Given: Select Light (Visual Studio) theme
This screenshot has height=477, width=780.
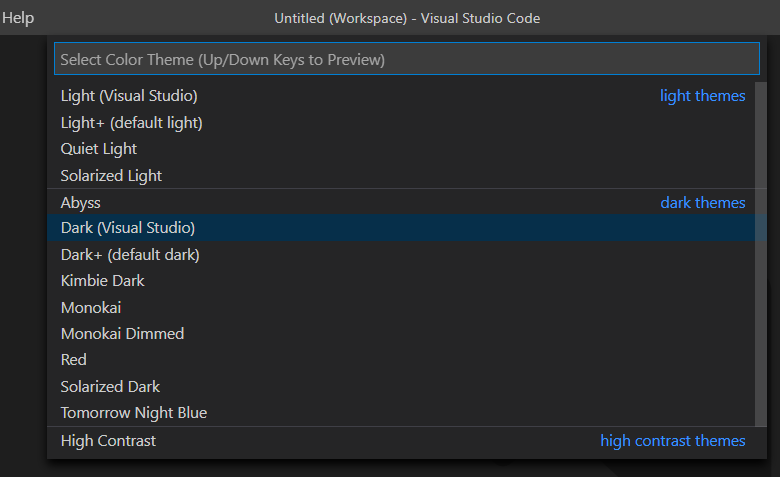Looking at the screenshot, I should tap(406, 95).
